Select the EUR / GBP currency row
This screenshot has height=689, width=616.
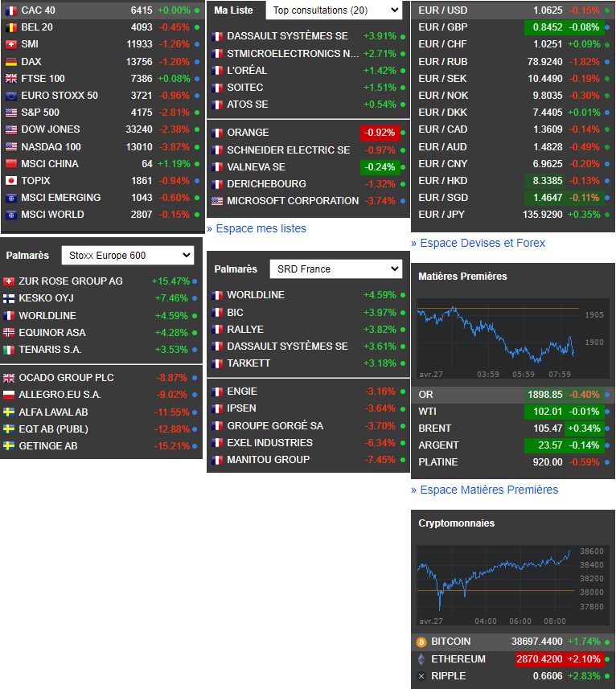tap(513, 27)
